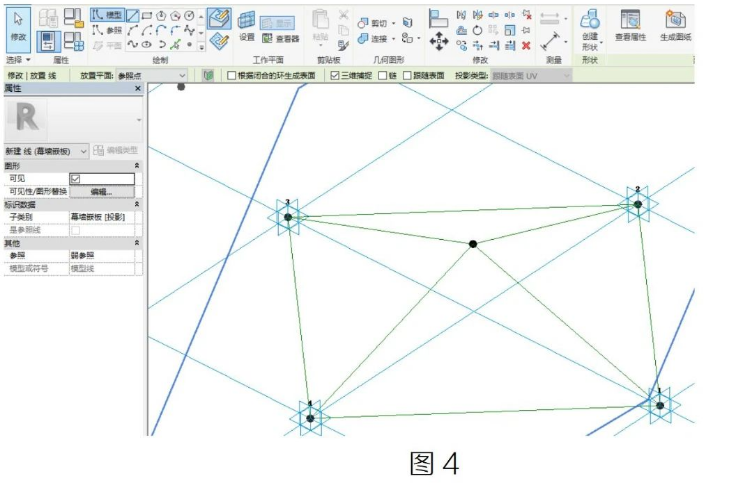
Task: Select the Align tool icon
Action: coord(438,19)
